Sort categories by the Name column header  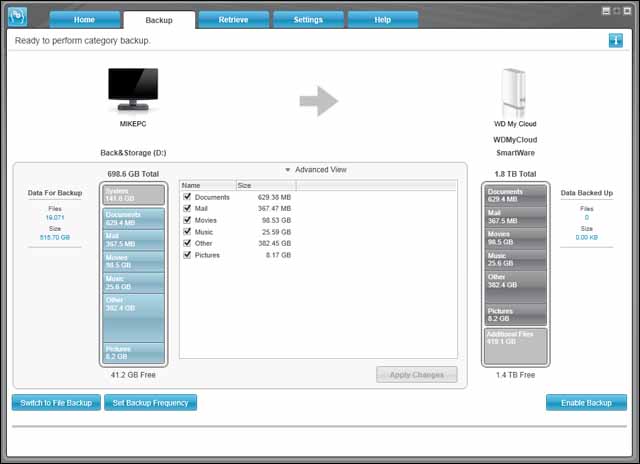point(206,185)
